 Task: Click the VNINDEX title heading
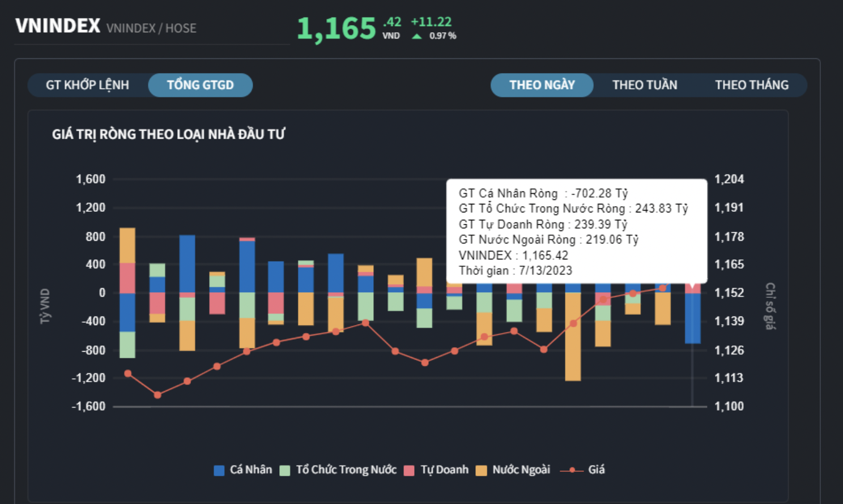pos(58,26)
